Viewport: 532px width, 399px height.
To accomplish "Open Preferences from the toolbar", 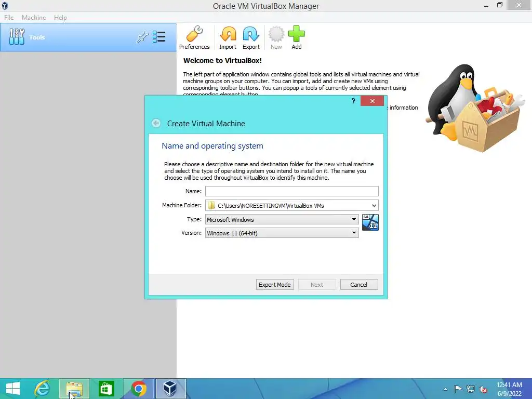I will pos(194,37).
